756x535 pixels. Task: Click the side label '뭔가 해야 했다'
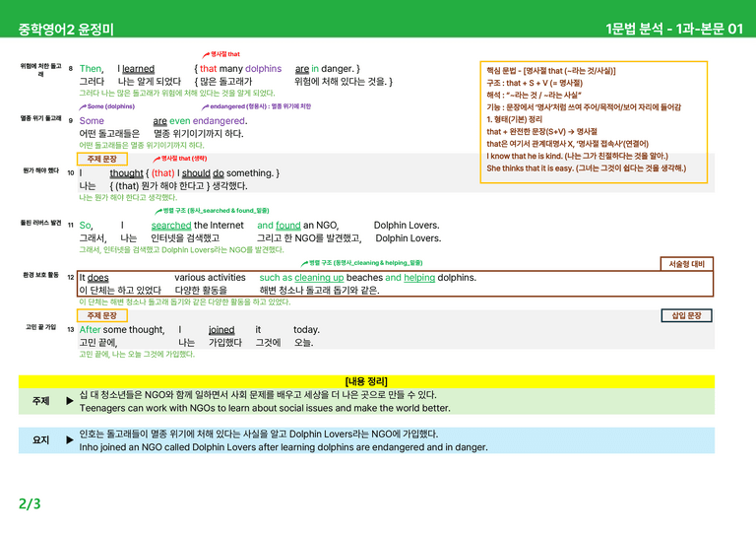pyautogui.click(x=41, y=170)
